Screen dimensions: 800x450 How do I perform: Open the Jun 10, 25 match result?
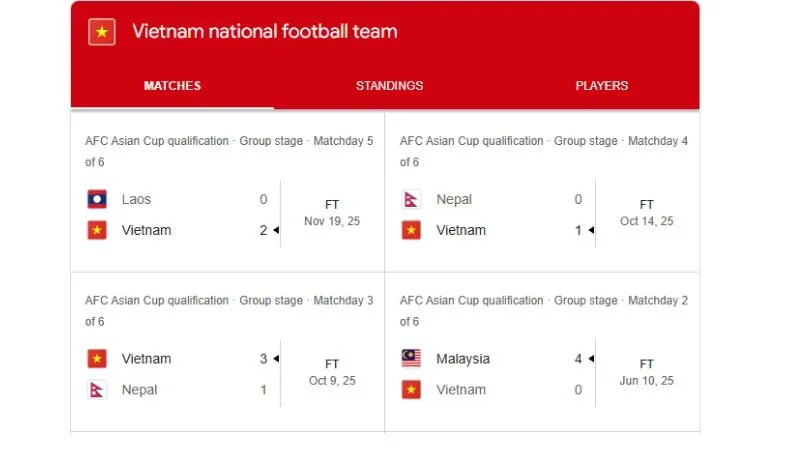click(646, 372)
